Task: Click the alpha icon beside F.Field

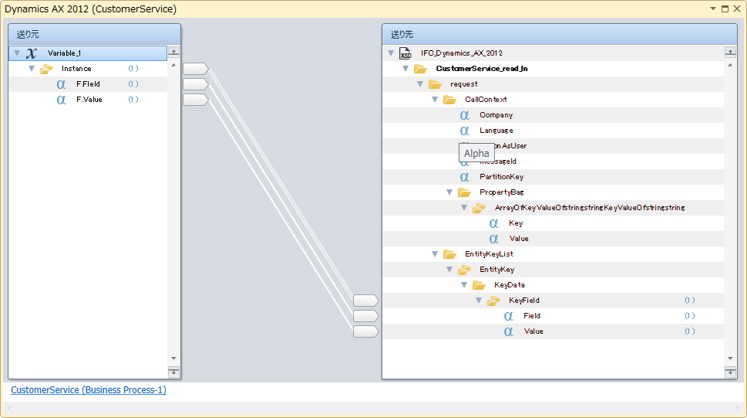Action: (x=62, y=84)
